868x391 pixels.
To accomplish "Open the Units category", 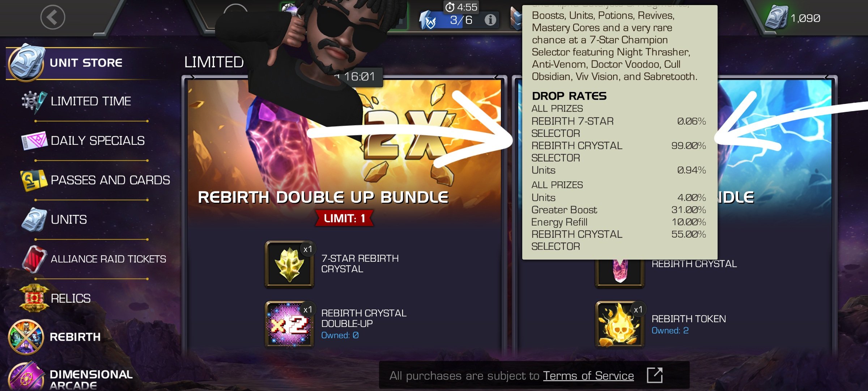I will click(x=69, y=219).
